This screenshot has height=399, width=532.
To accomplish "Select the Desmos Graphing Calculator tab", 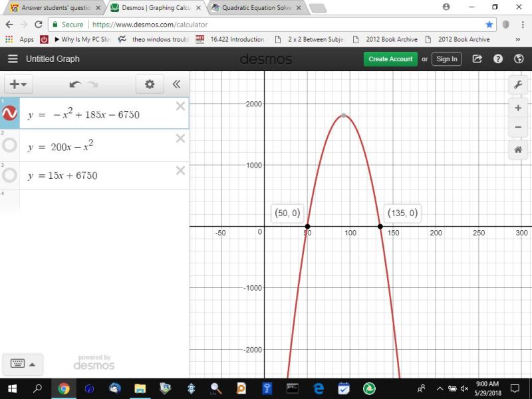I will [156, 8].
